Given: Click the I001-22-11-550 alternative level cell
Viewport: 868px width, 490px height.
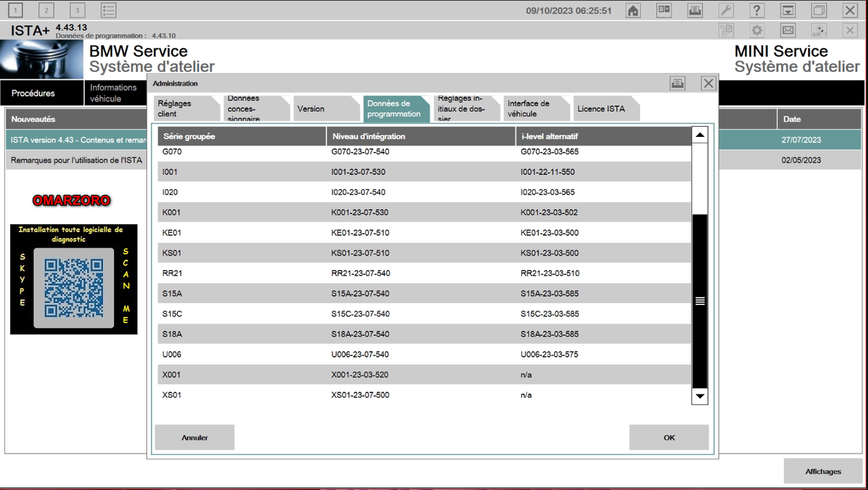Looking at the screenshot, I should tap(547, 171).
